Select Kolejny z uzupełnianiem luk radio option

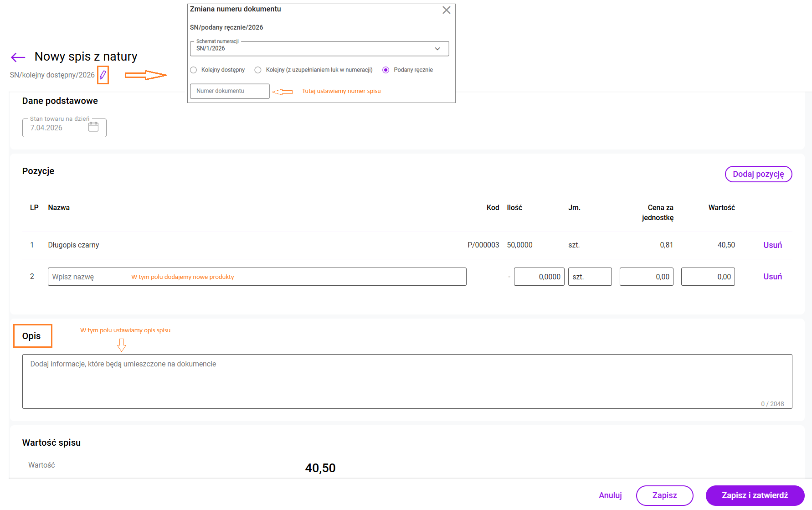point(258,70)
